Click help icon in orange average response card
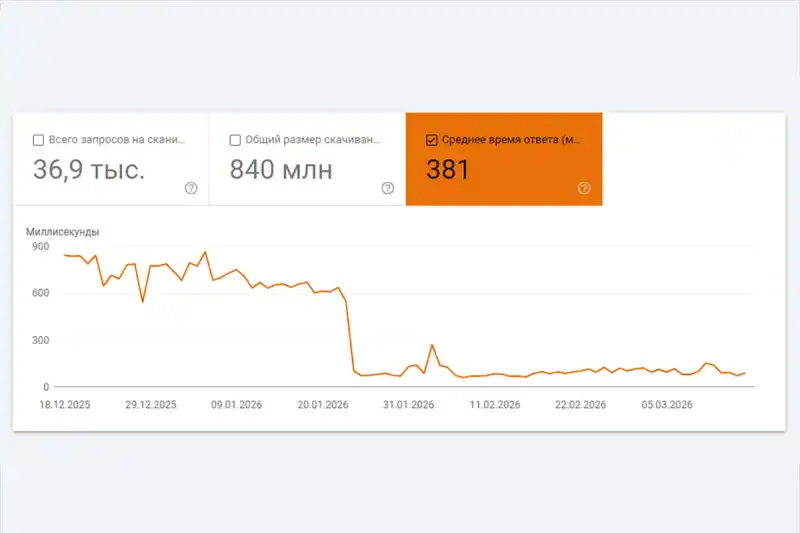800x533 pixels. (x=584, y=188)
